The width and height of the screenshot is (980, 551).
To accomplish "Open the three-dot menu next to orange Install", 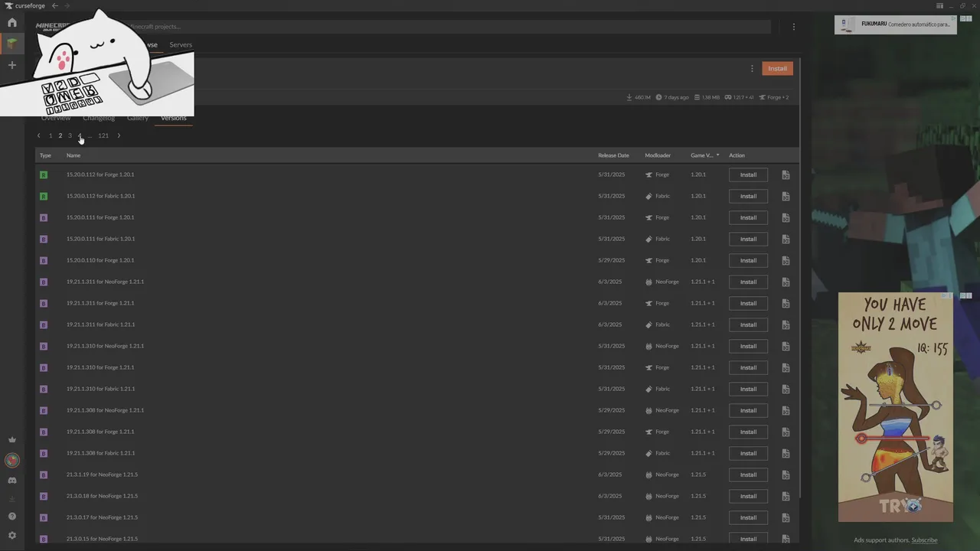I will coord(751,68).
